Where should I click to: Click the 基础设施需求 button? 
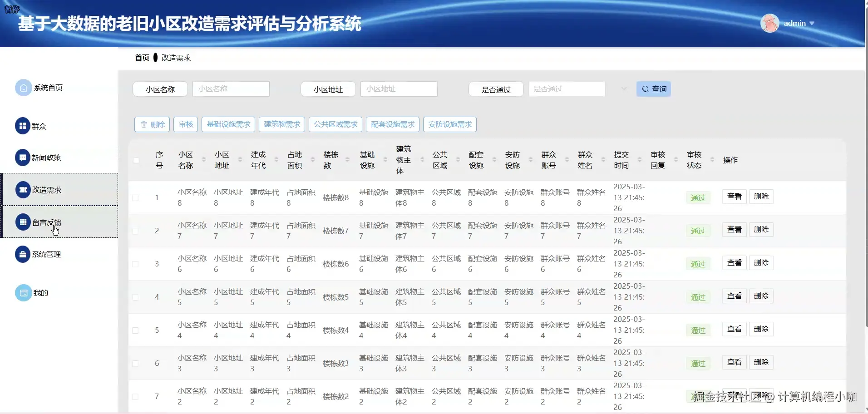tap(228, 124)
